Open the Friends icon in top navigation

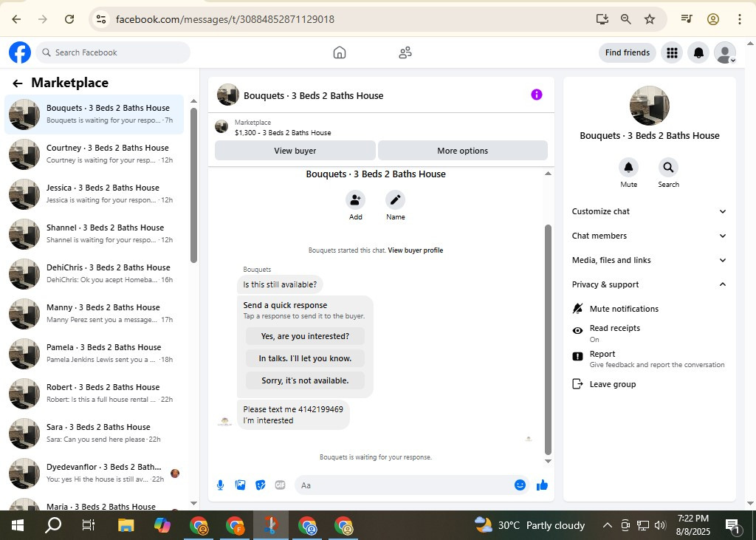pos(405,52)
